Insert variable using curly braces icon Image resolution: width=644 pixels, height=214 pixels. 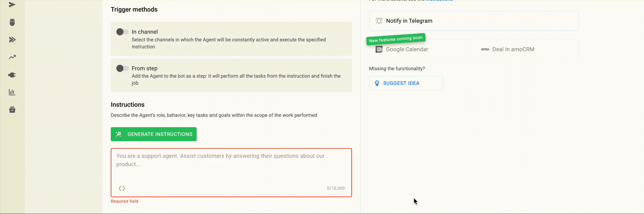(122, 188)
